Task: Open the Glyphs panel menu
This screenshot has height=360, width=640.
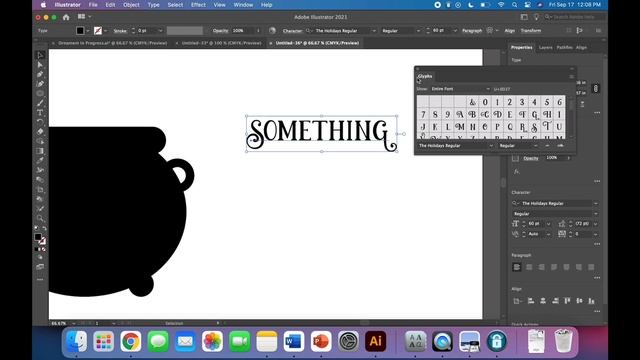Action: pyautogui.click(x=571, y=76)
